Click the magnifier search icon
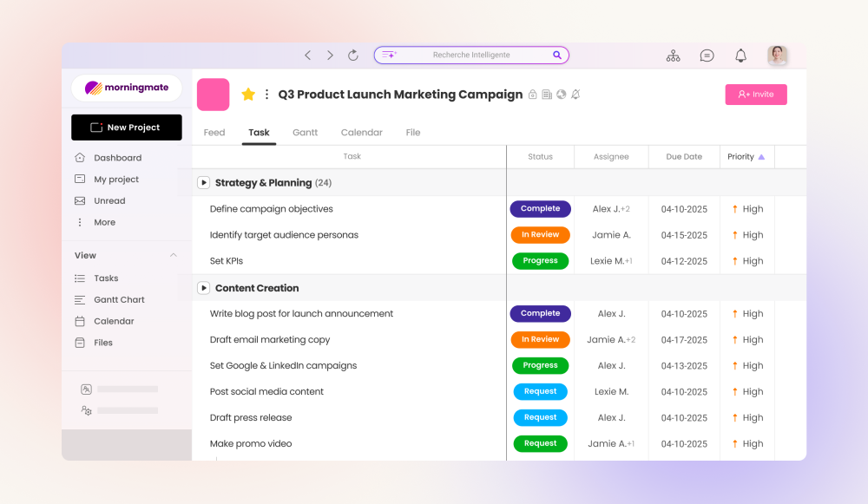The height and width of the screenshot is (504, 868). pos(557,55)
